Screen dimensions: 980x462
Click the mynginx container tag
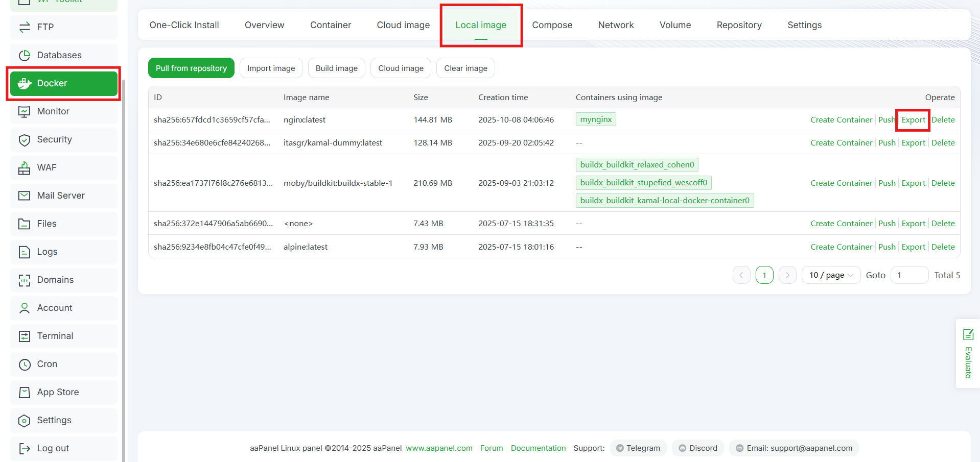coord(596,119)
